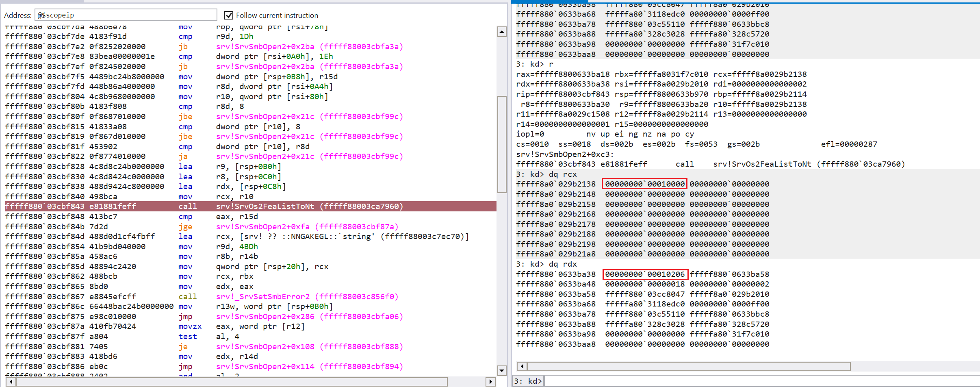Uncheck Follow current instruction checkbox
The image size is (980, 387).
pos(229,15)
